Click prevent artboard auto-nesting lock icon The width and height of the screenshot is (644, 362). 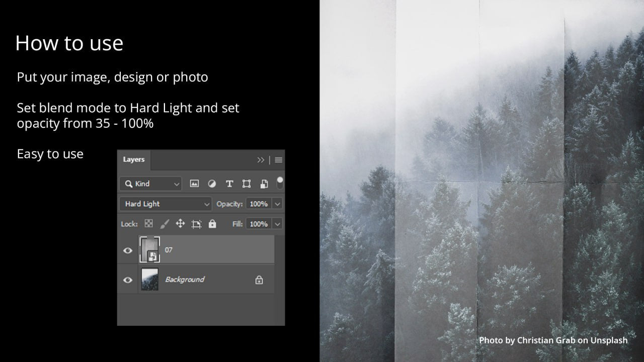click(196, 224)
